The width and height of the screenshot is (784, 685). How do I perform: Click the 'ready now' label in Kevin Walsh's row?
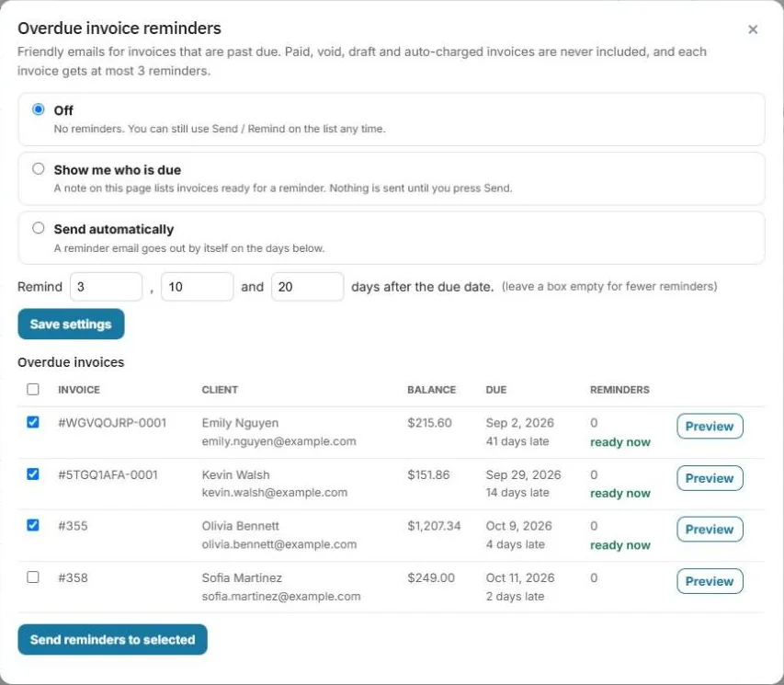pos(620,494)
